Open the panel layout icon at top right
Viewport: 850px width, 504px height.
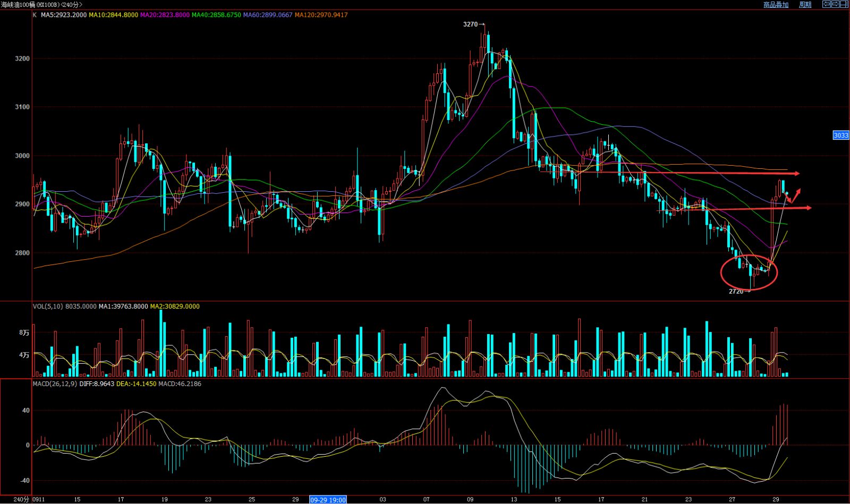(x=844, y=4)
